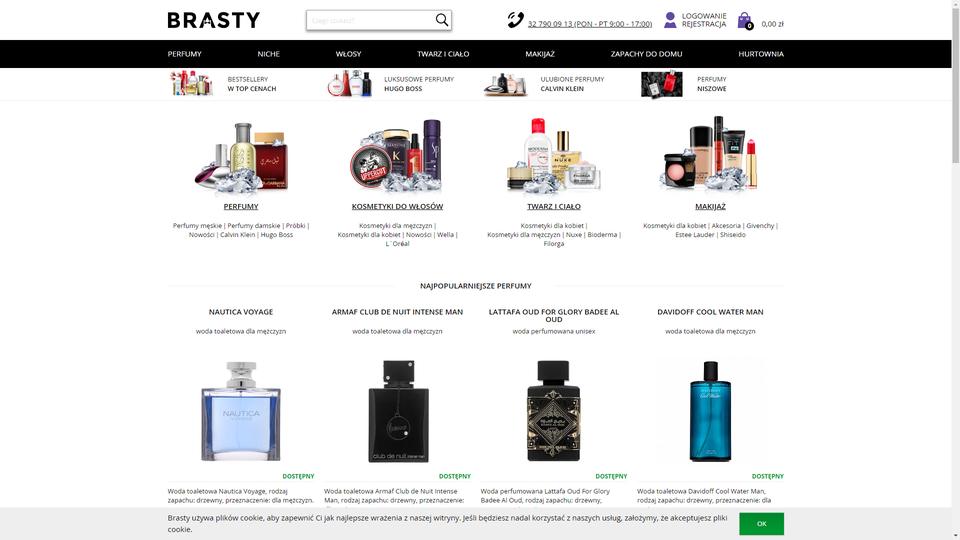960x540 pixels.
Task: Focus the search input field
Action: point(371,20)
